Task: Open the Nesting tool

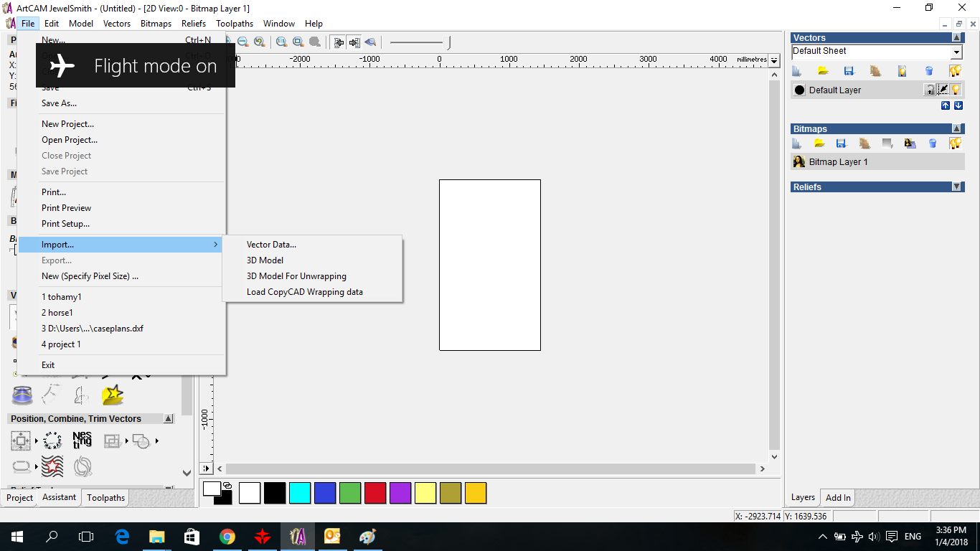Action: tap(83, 440)
